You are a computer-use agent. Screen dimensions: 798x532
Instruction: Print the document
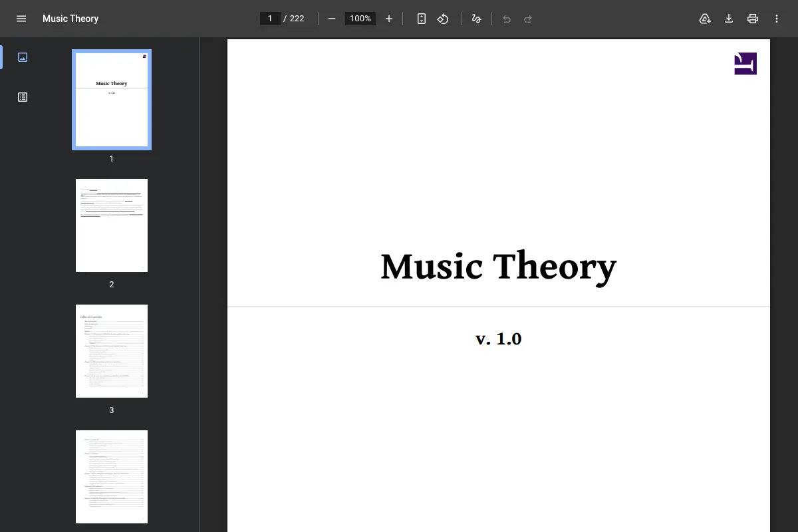753,19
